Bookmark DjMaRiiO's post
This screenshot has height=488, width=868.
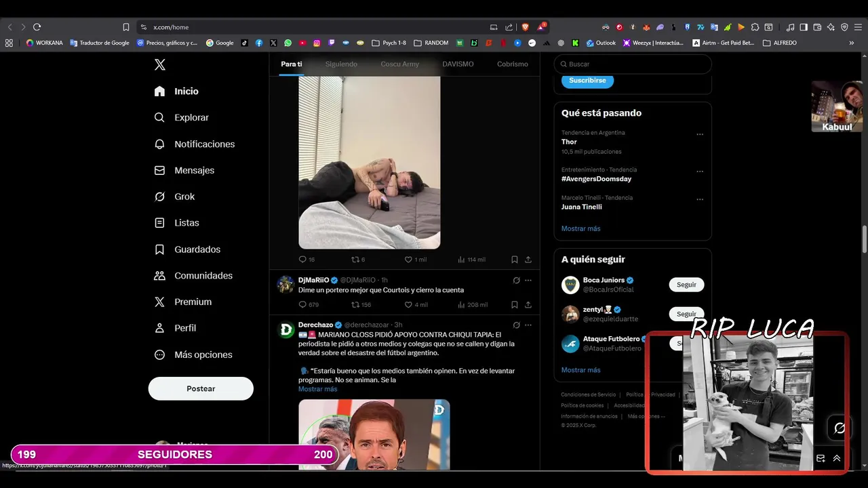click(x=515, y=305)
